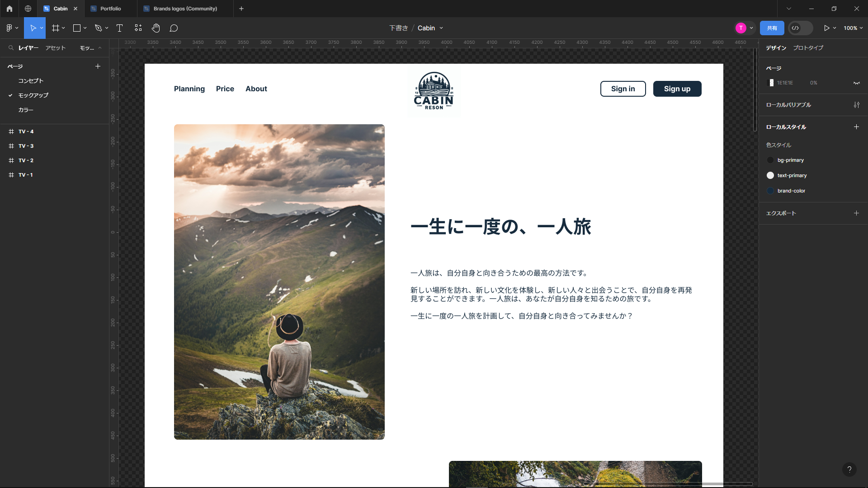The image size is (868, 488).
Task: Open the プロトタイプ tab
Action: coord(808,48)
